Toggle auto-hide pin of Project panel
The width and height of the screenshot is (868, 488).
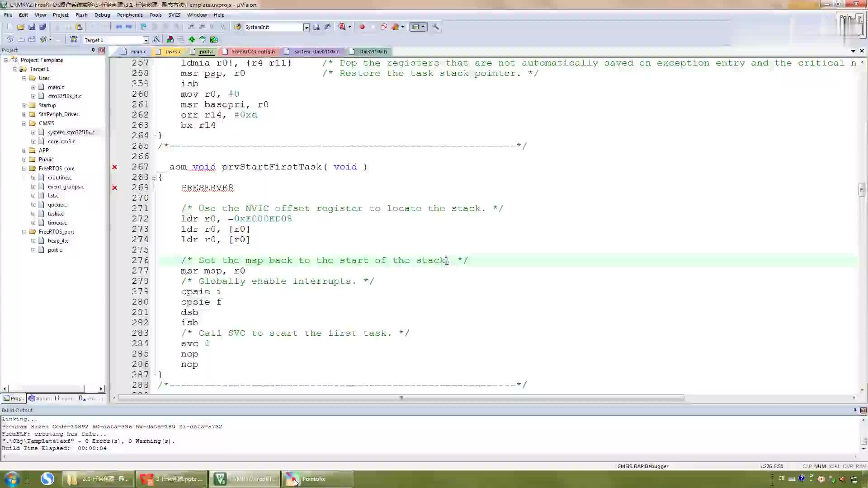[x=93, y=50]
